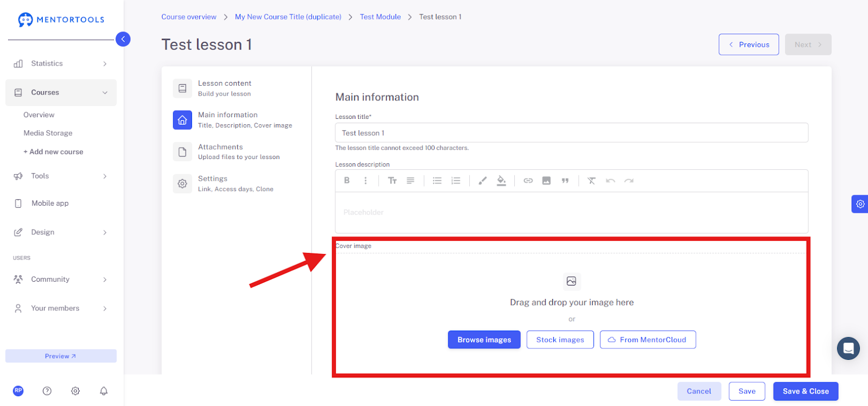
Task: Open the Lesson content section
Action: pos(236,88)
